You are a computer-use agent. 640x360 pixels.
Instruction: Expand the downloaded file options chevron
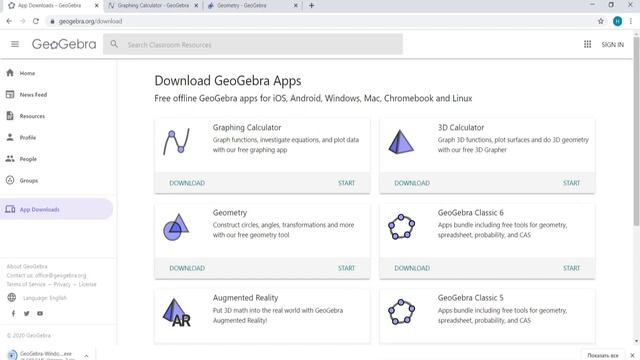click(87, 356)
